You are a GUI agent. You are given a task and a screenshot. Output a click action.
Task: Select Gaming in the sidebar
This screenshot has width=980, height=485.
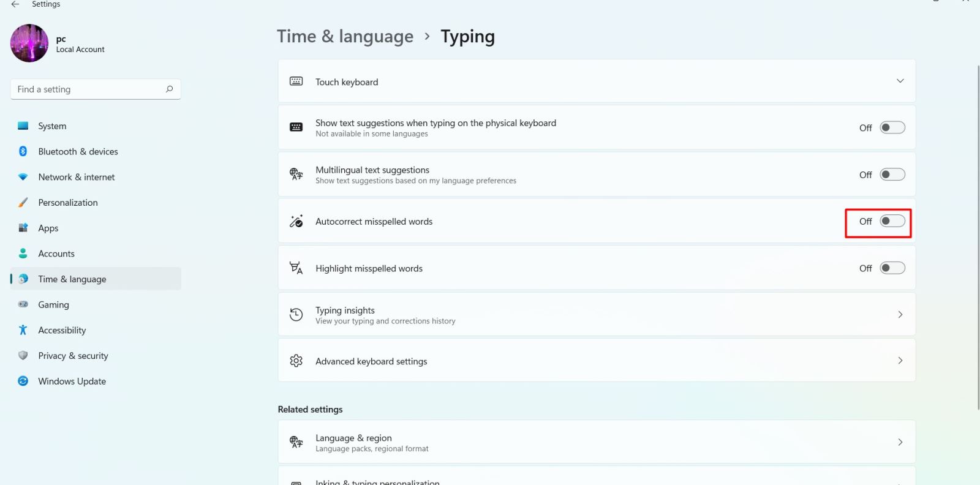point(54,304)
